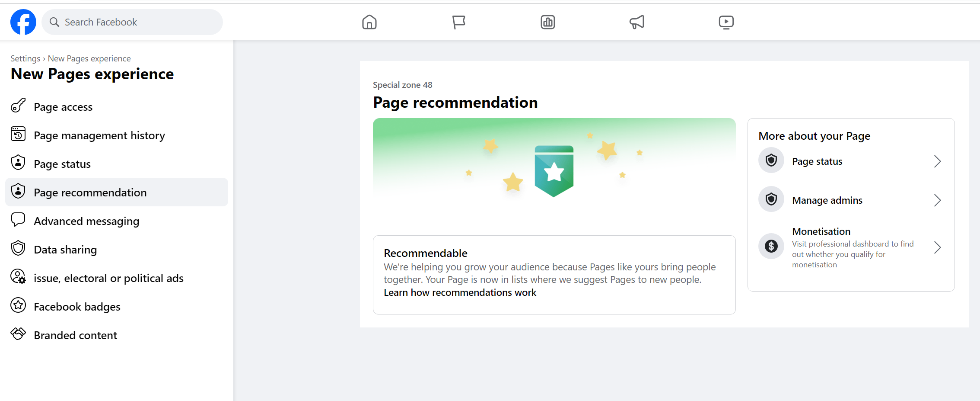Go to Settings breadcrumb link
This screenshot has width=980, height=401.
click(x=25, y=58)
